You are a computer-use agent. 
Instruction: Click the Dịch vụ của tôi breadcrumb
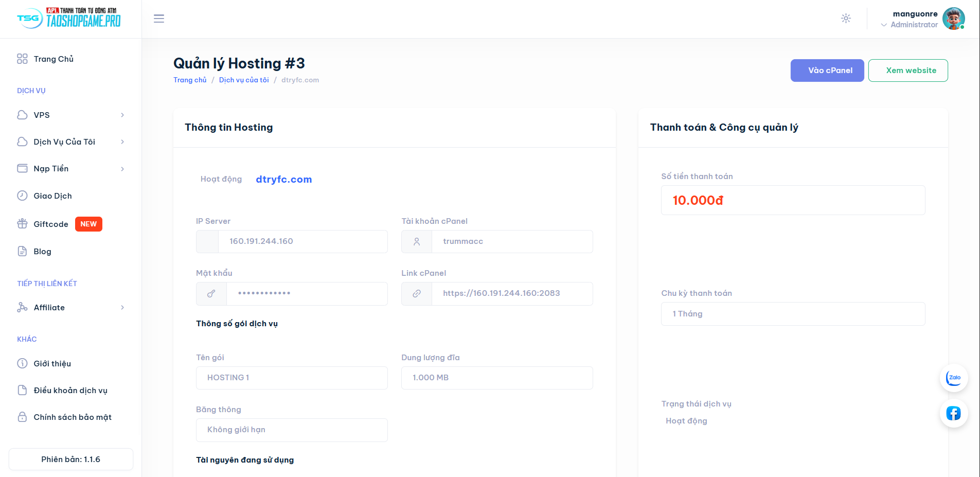[x=244, y=80]
